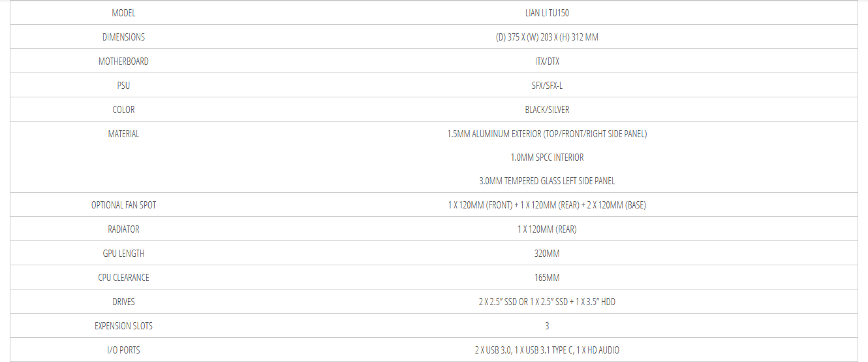Click the MOTHERBOARD row label
The width and height of the screenshot is (868, 362).
(123, 61)
